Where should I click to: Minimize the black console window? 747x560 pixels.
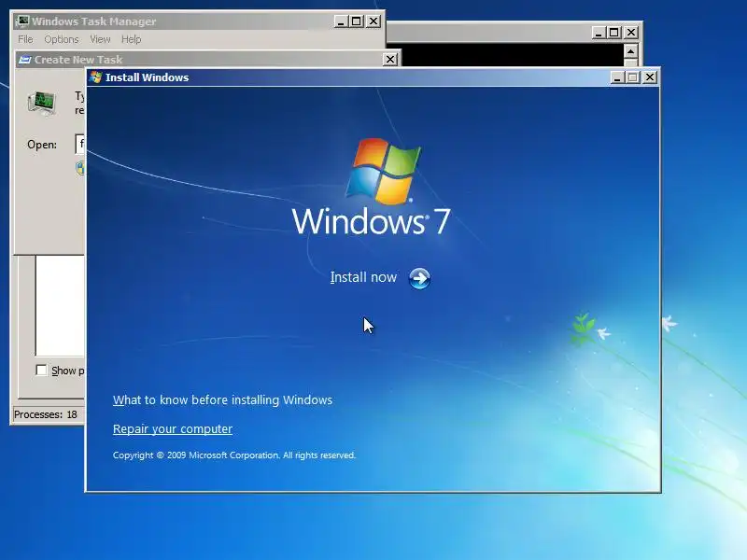pyautogui.click(x=599, y=33)
